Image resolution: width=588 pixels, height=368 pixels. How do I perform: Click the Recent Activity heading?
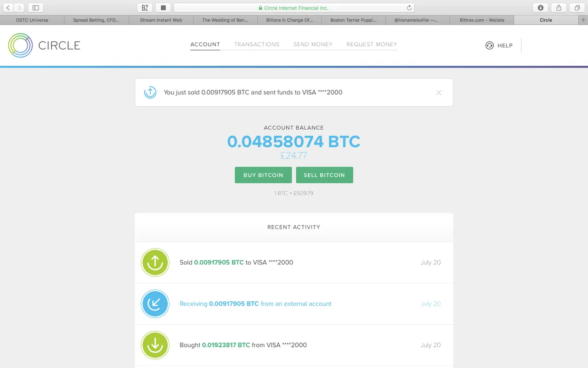pos(294,227)
